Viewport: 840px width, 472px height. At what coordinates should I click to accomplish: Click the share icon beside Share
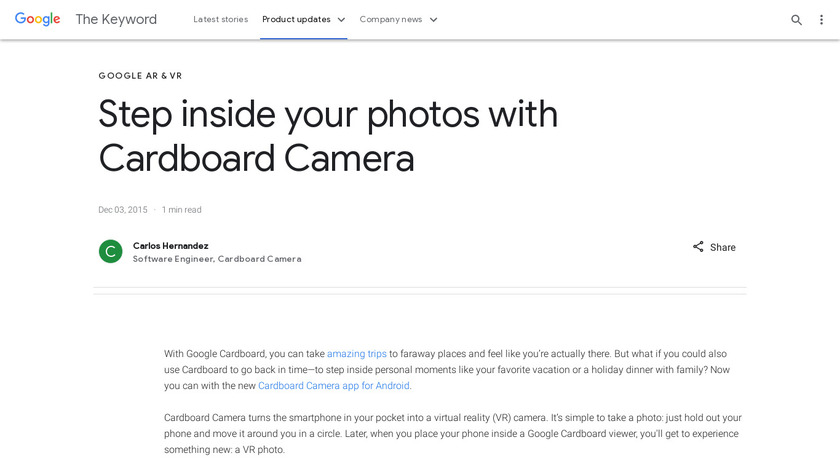[698, 246]
